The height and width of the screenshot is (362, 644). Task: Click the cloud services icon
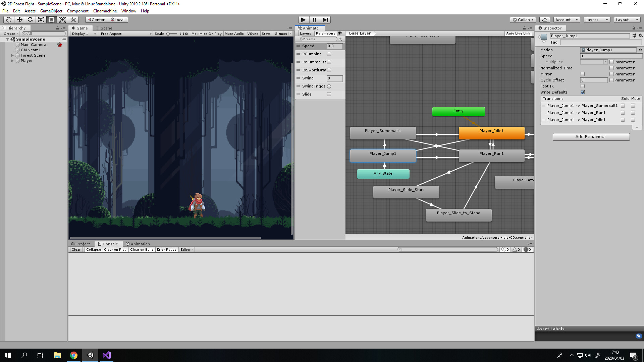click(x=545, y=20)
